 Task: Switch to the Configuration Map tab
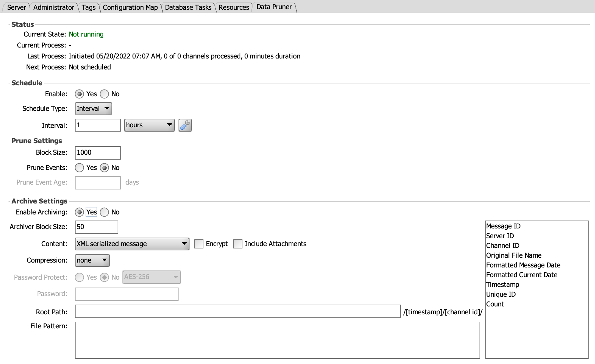click(x=130, y=7)
